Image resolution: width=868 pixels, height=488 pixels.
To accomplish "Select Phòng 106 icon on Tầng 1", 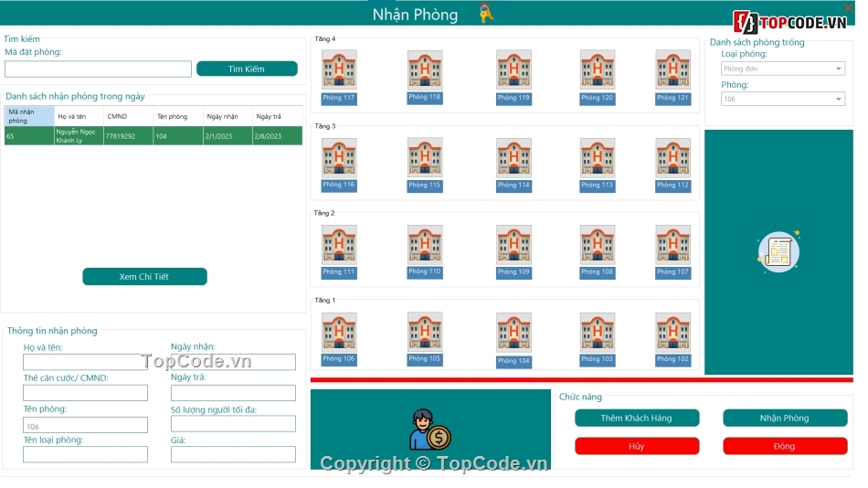I will (339, 332).
